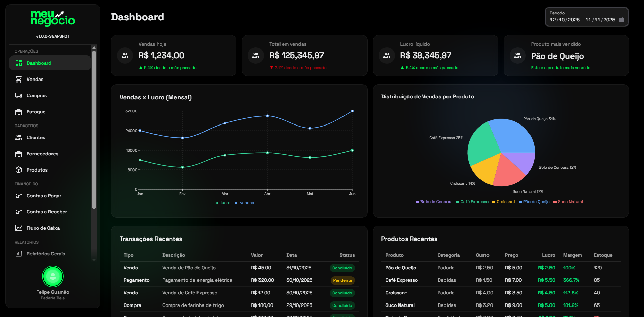The height and width of the screenshot is (317, 644).
Task: Open Compras via the truck icon
Action: point(18,95)
